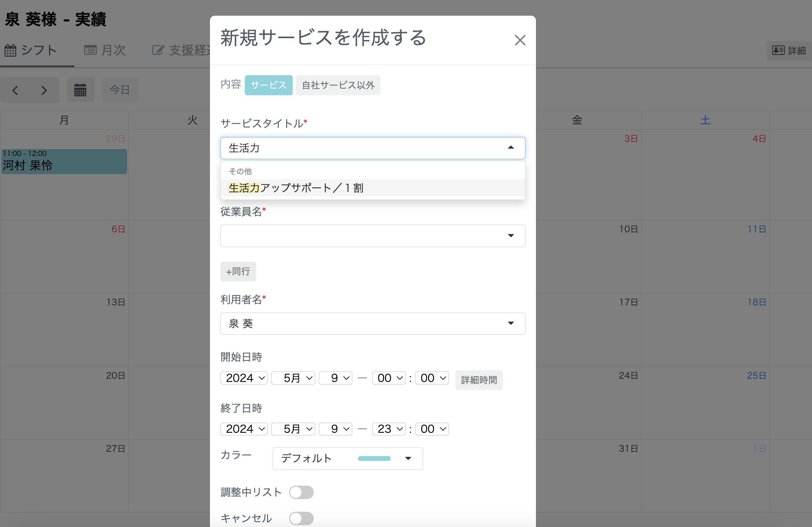
Task: Select 生活力アップサポート／１割 from the suggestions
Action: [296, 188]
